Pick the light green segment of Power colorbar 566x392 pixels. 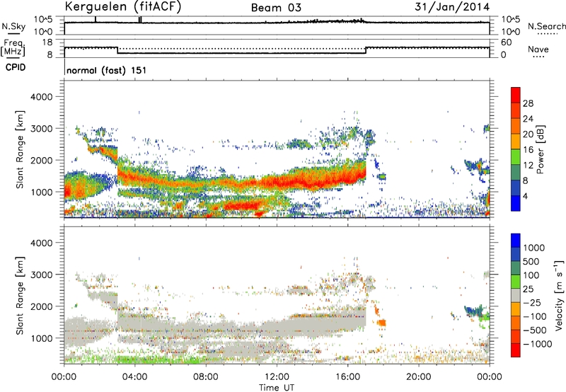point(516,157)
